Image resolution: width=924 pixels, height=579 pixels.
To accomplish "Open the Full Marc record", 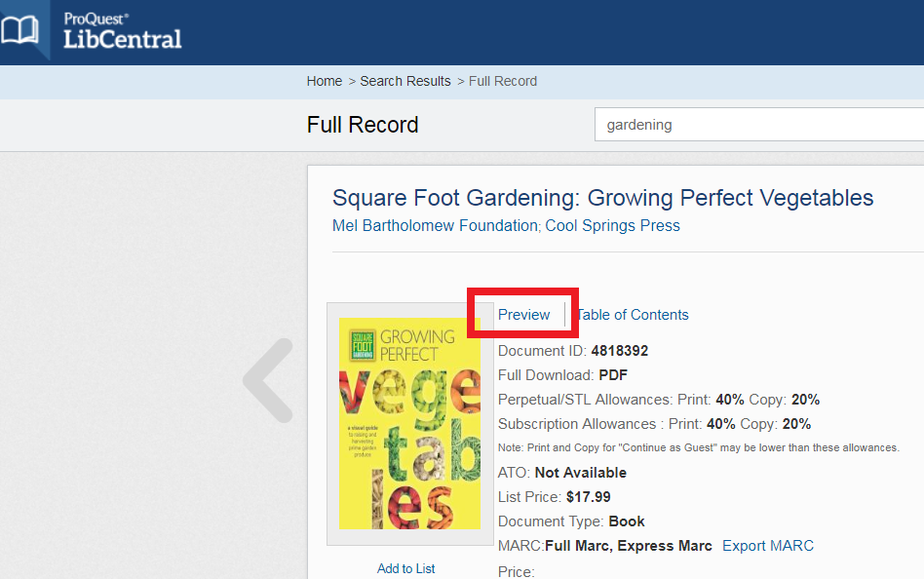I will pyautogui.click(x=576, y=546).
